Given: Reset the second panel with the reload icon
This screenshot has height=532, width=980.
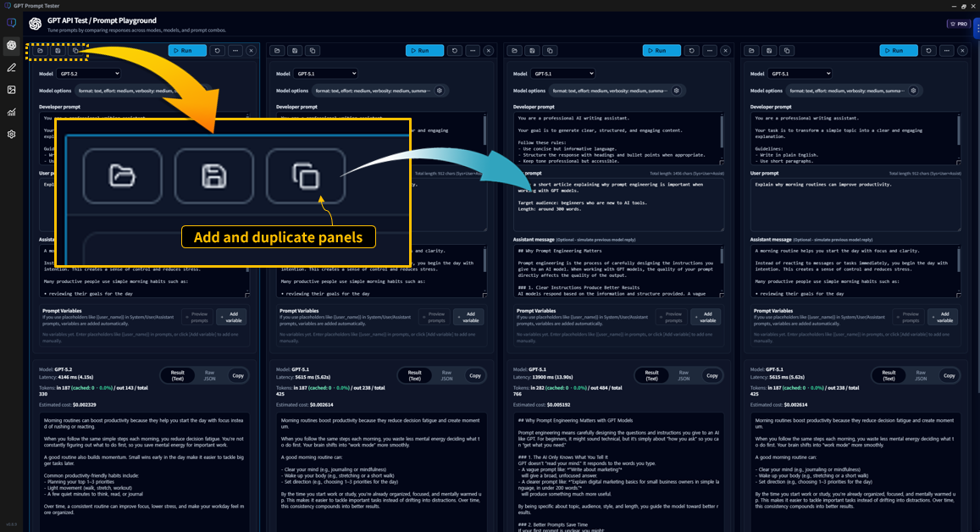Looking at the screenshot, I should pos(455,51).
